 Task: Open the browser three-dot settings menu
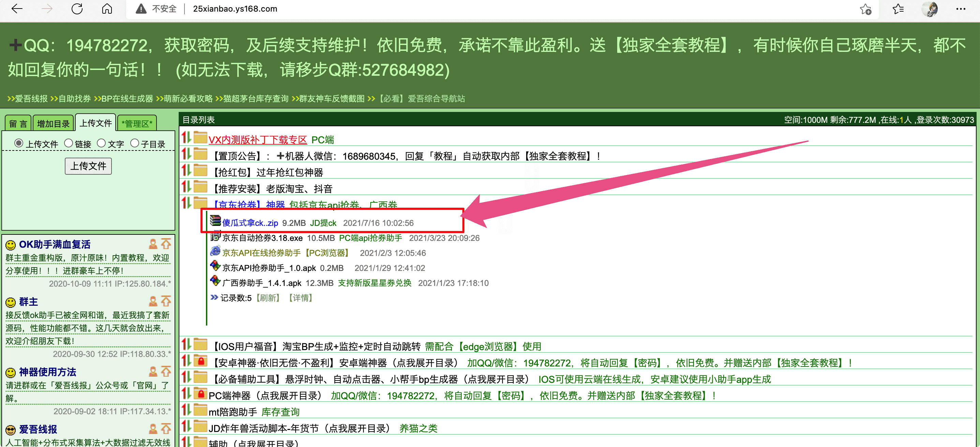(x=961, y=9)
